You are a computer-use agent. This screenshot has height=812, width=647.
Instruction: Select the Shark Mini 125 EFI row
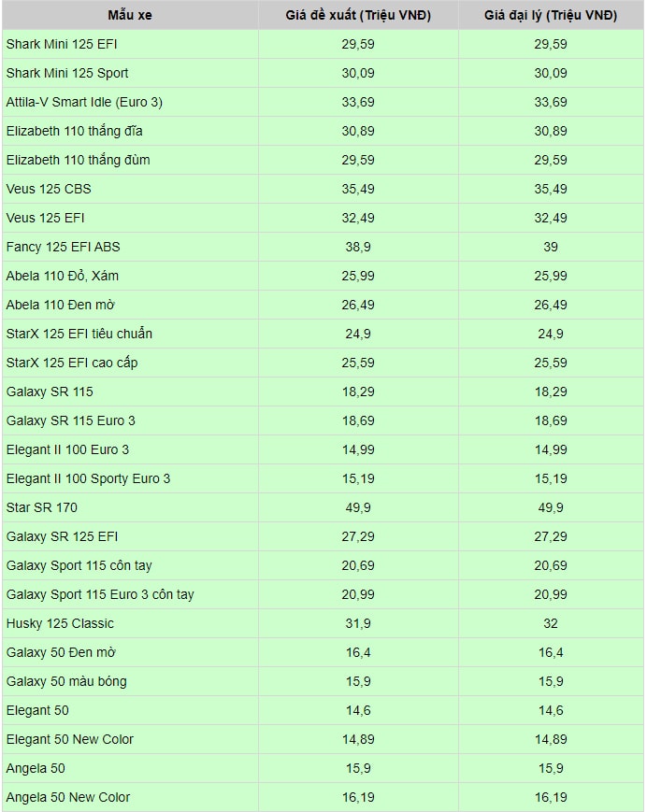coord(62,44)
